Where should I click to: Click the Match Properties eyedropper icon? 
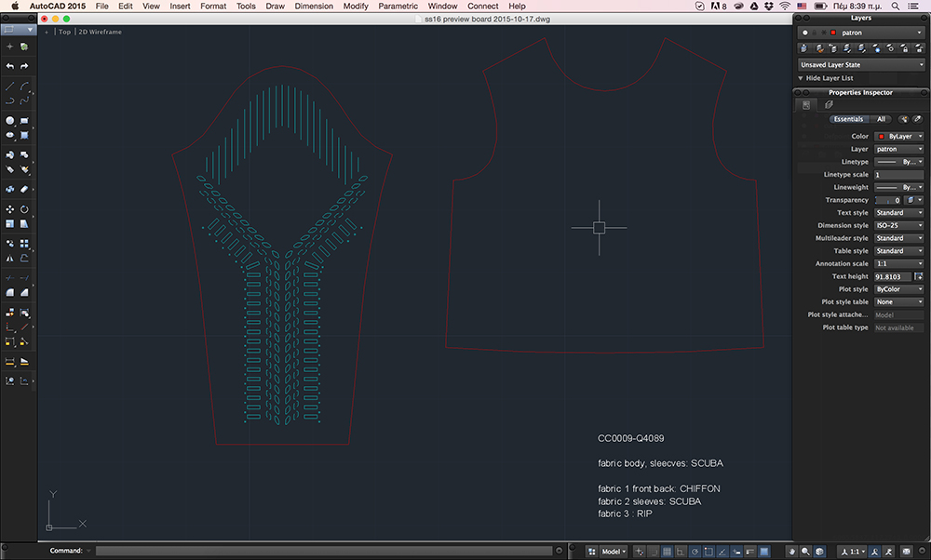[x=917, y=119]
